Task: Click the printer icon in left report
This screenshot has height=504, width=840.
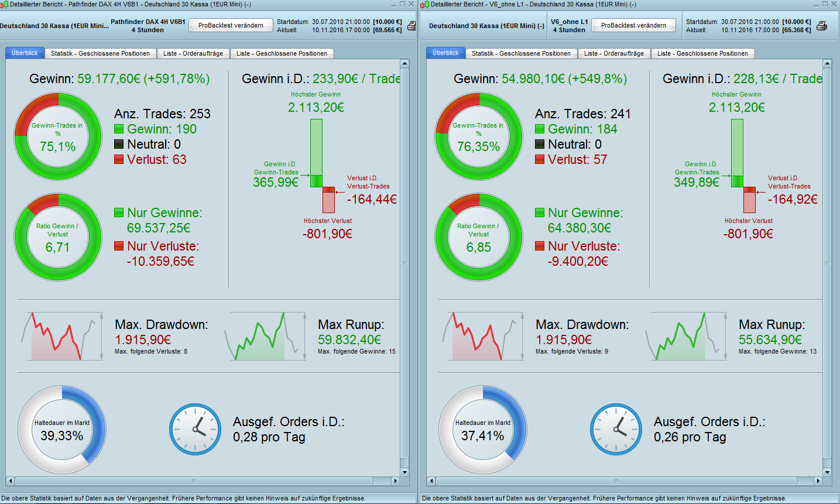Action: tap(412, 26)
